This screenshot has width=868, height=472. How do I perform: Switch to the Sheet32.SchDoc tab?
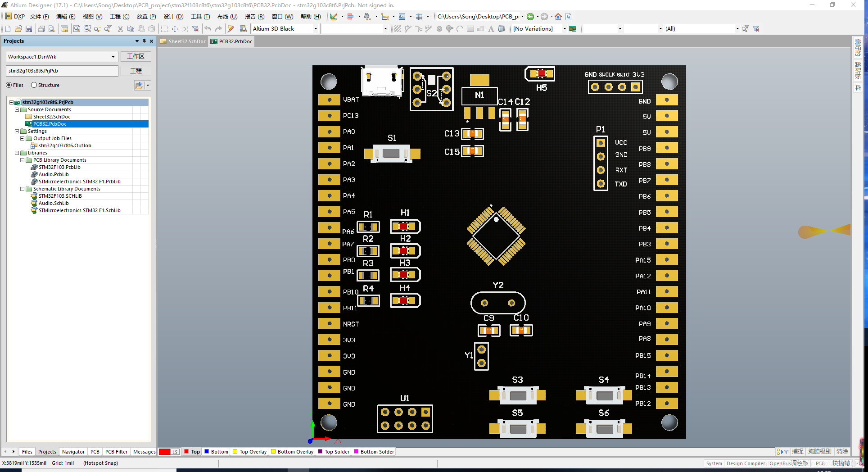coord(186,41)
